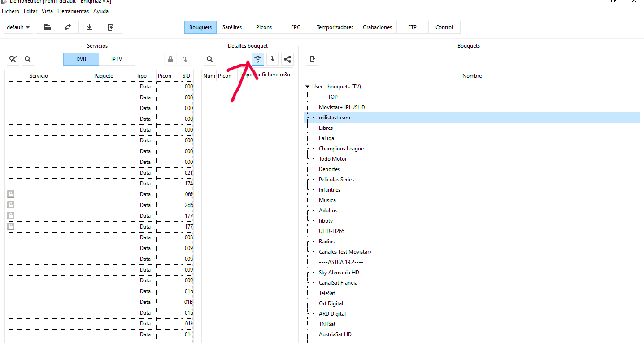644x343 pixels.
Task: Click the import file icon beside download
Action: point(111,27)
